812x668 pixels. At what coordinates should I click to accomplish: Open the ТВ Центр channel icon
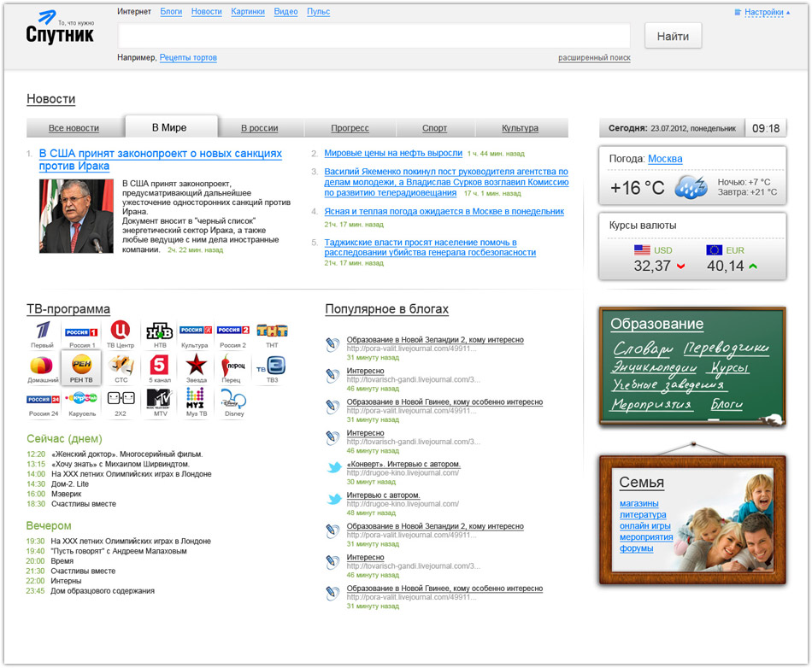pyautogui.click(x=121, y=330)
